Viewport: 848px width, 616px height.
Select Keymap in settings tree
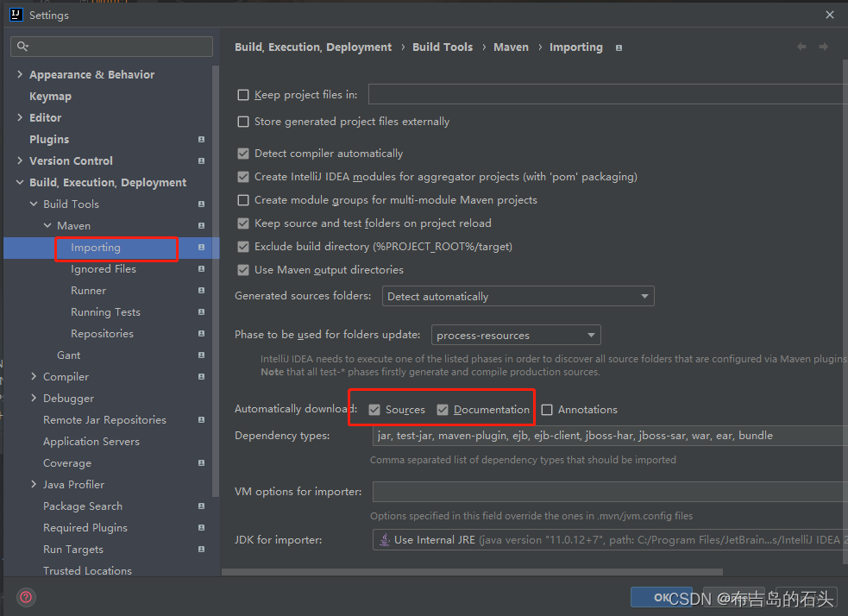click(x=50, y=97)
